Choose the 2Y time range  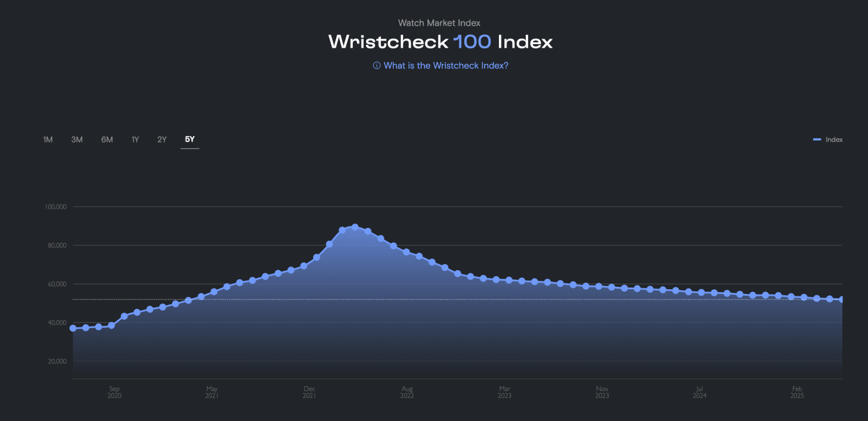click(x=162, y=139)
